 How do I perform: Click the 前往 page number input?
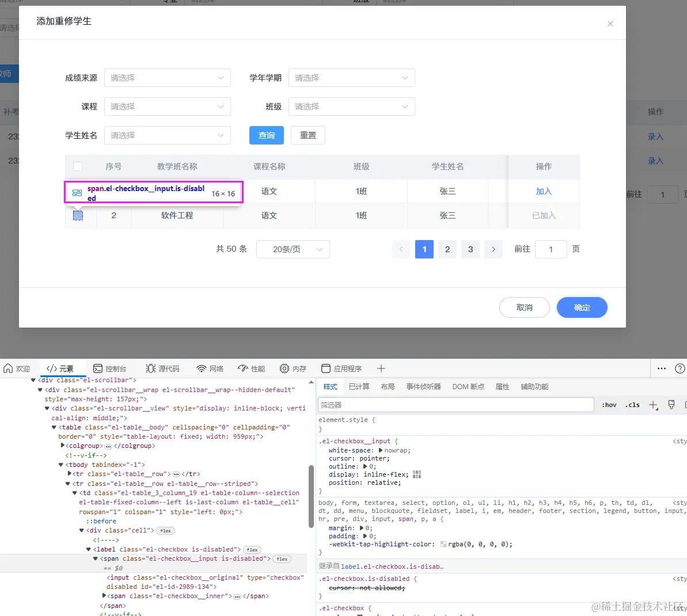(x=551, y=249)
